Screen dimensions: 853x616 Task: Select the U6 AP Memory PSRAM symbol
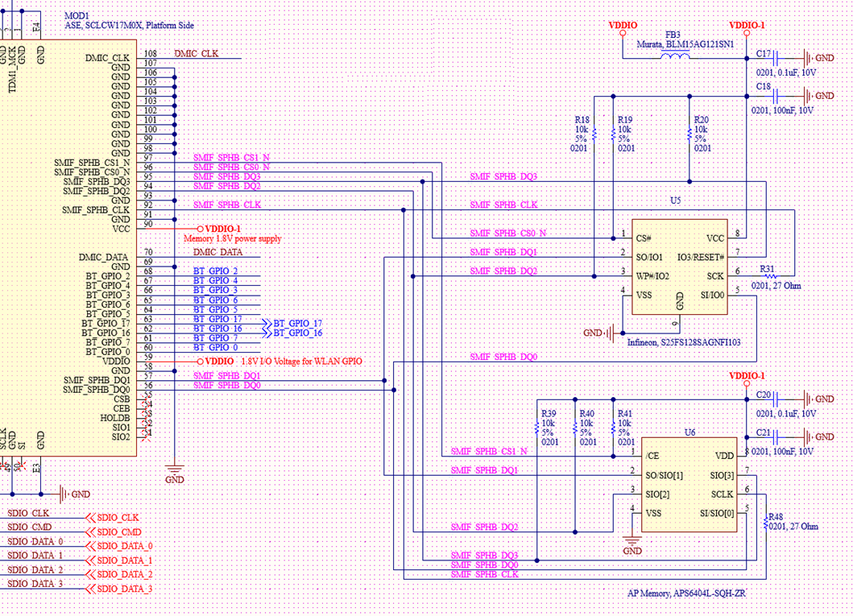tap(689, 483)
